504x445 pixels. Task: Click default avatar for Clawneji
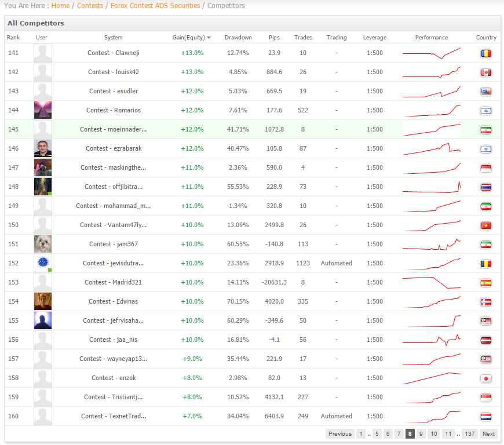[x=43, y=53]
